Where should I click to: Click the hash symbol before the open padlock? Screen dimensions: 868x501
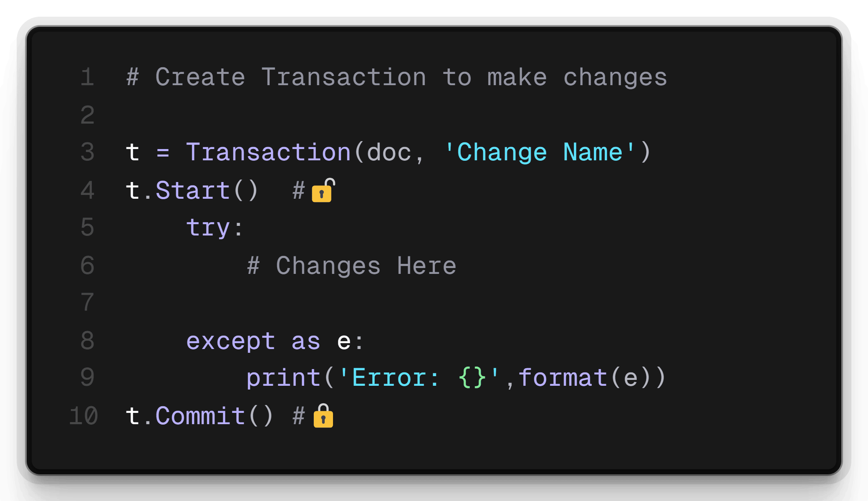click(299, 191)
